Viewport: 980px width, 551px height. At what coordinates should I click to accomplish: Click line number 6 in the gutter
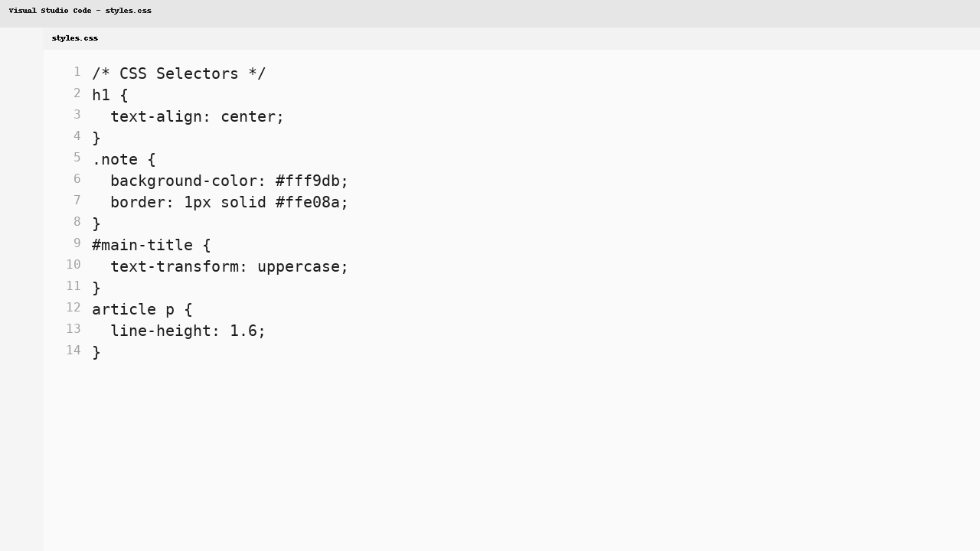(77, 179)
